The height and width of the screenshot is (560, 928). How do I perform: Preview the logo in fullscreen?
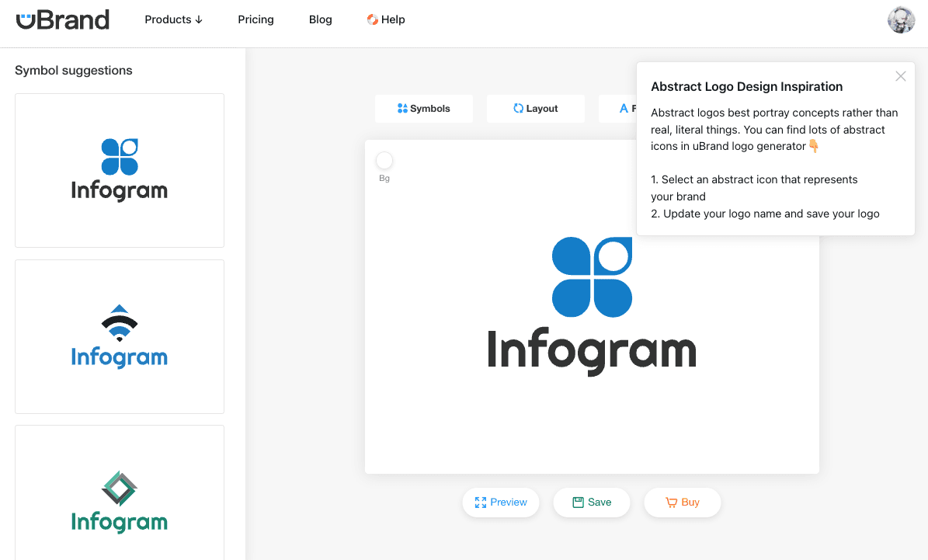pos(501,503)
